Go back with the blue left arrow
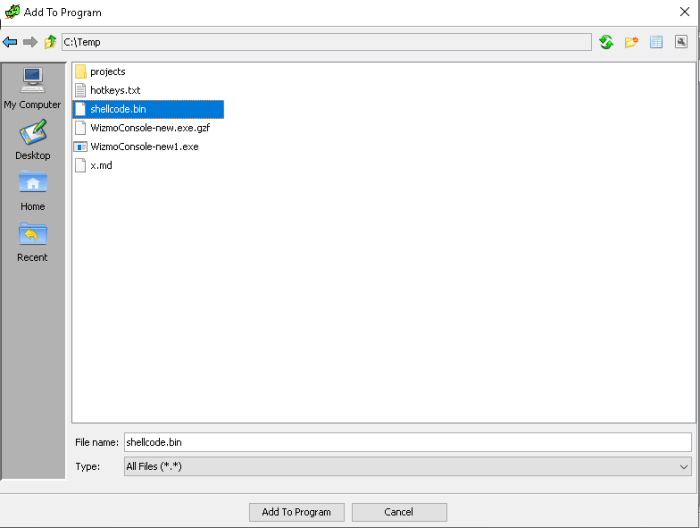Viewport: 700px width, 528px height. [10, 42]
